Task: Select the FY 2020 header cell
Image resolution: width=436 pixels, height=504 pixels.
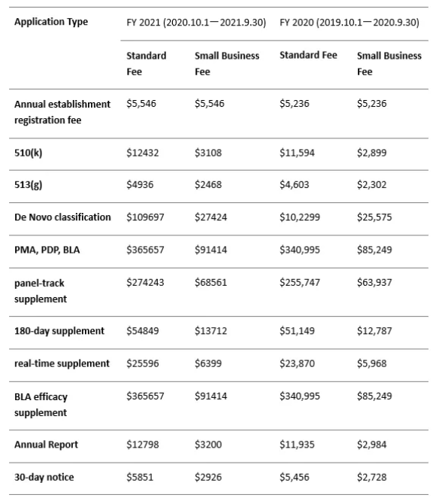Action: click(350, 23)
